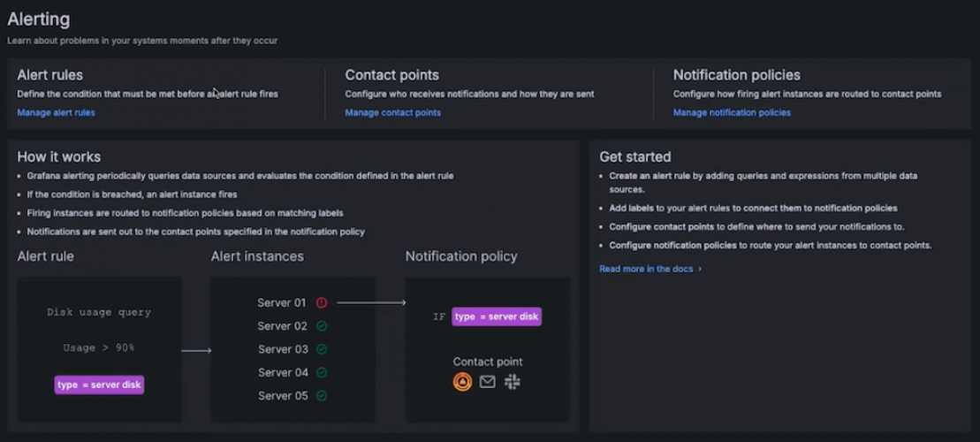
Task: Click the email envelope contact point icon
Action: 487,382
